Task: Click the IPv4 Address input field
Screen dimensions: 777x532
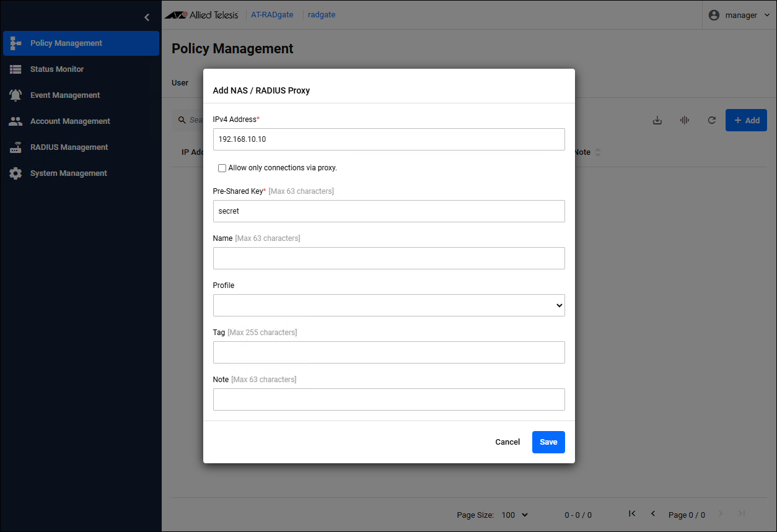Action: (388, 139)
